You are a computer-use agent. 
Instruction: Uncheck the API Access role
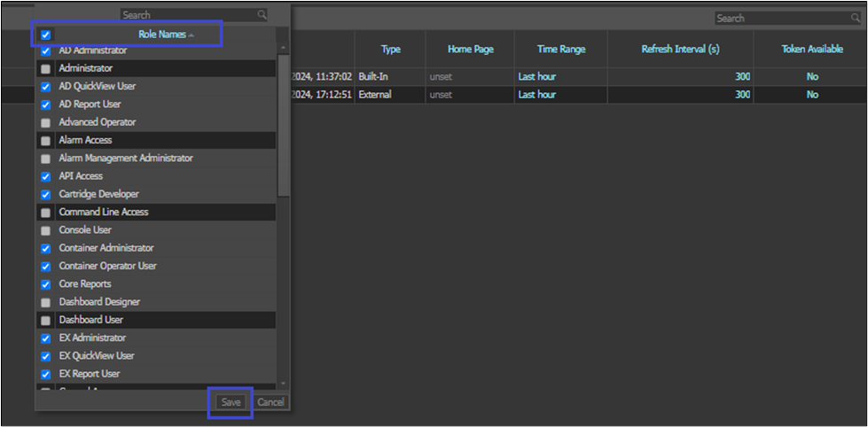[x=46, y=176]
